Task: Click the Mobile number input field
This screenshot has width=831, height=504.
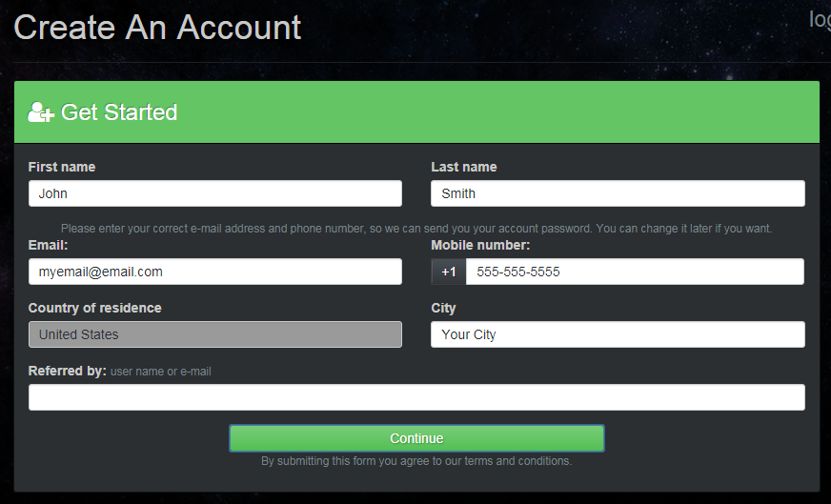Action: [x=634, y=272]
